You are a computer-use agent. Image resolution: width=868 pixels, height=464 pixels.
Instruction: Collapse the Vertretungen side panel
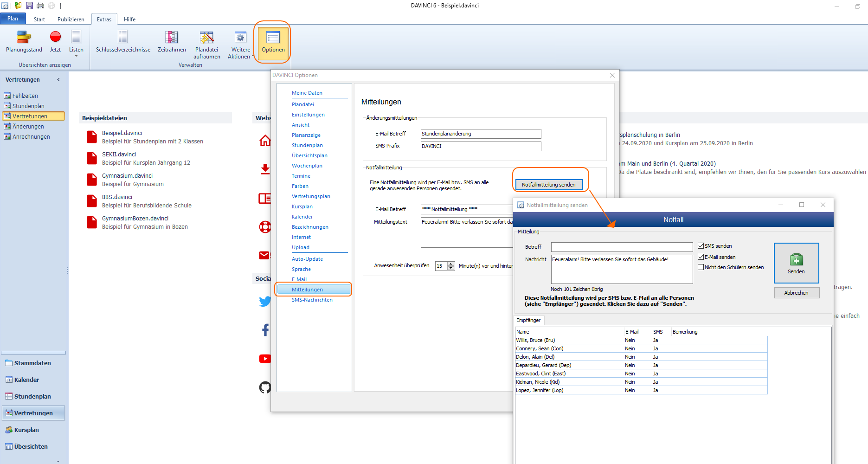tap(58, 80)
